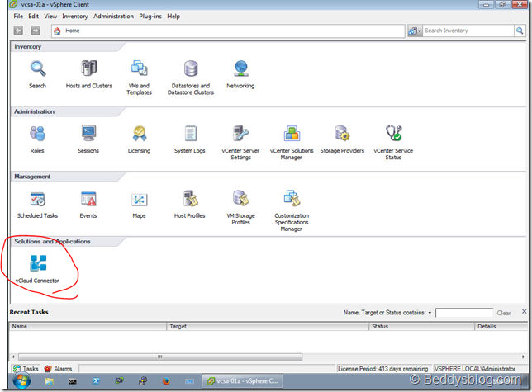Viewport: 532px width, 392px height.
Task: Launch the vCloud Connector plug-in
Action: coord(38,263)
